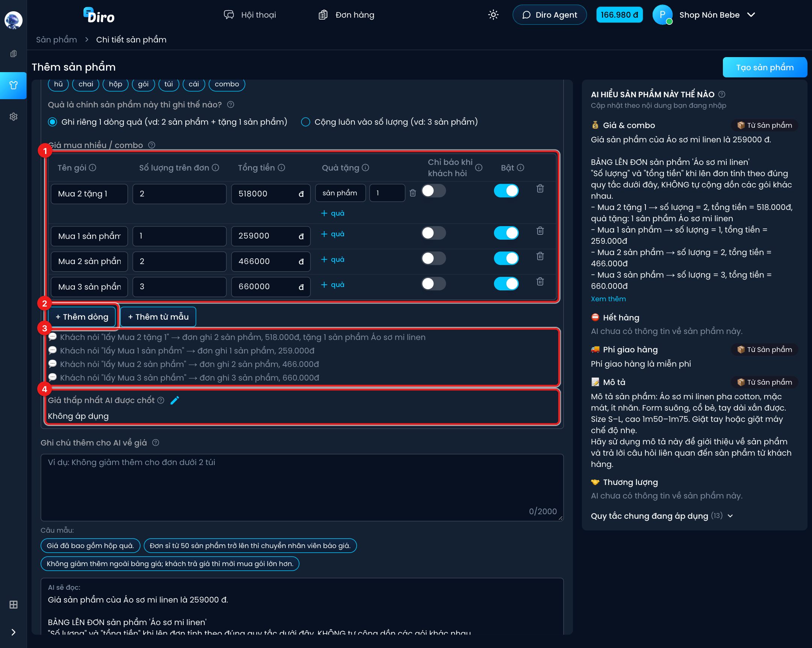Screen dimensions: 812x648
Task: Click + Thêm dòng button
Action: 82,317
